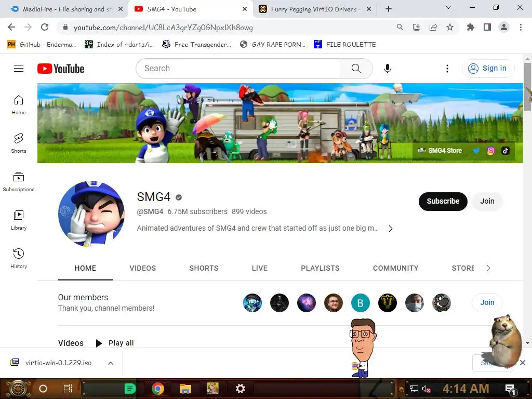Open the Twitter link on channel banner
Viewport: 532px width, 399px height.
point(476,151)
